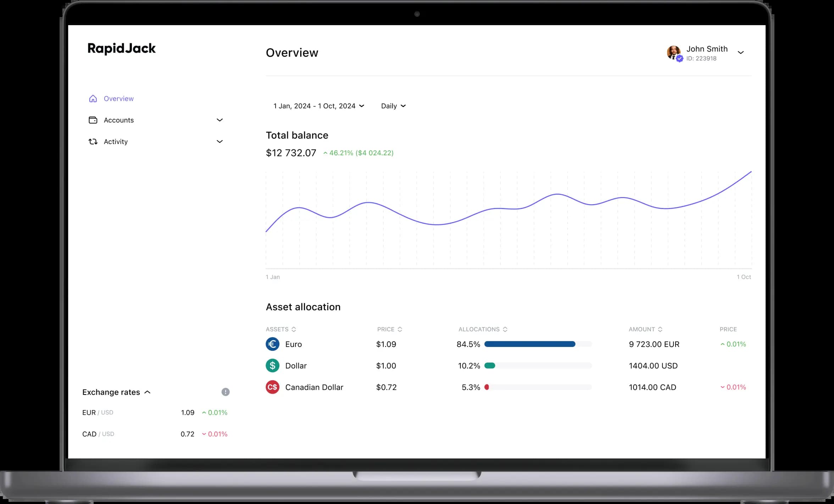This screenshot has height=504, width=834.
Task: Click the EUR / USD exchange rate row
Action: pos(155,413)
